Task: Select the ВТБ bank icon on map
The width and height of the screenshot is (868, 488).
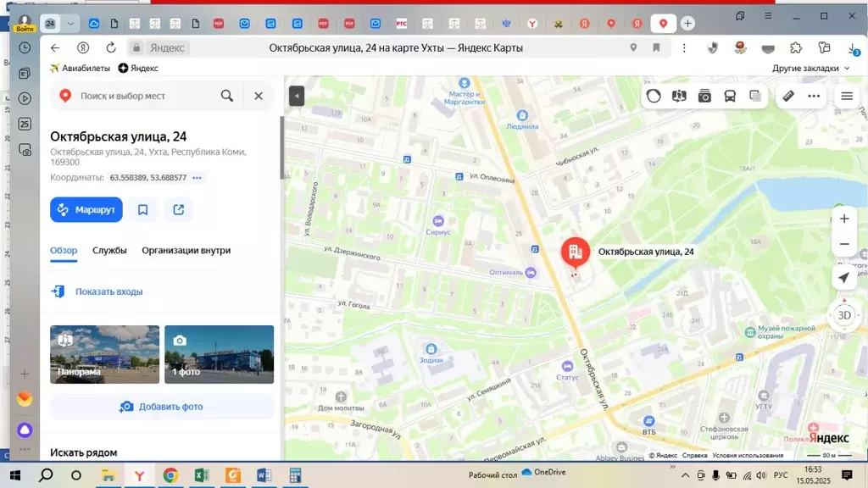Action: coord(648,422)
